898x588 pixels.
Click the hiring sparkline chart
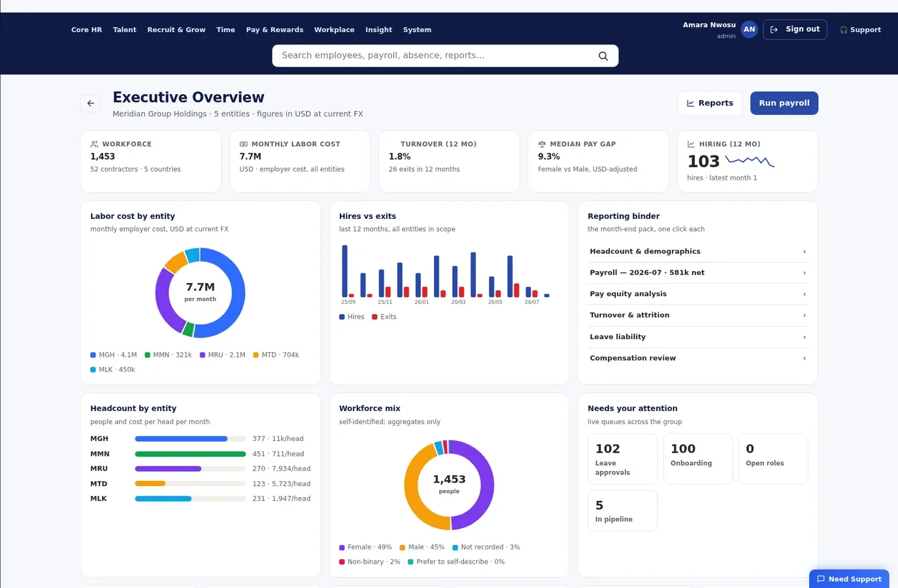click(x=750, y=161)
